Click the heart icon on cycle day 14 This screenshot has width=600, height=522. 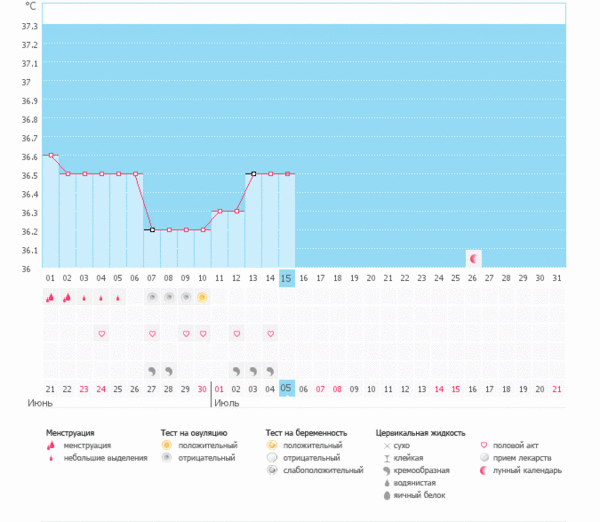[x=270, y=333]
